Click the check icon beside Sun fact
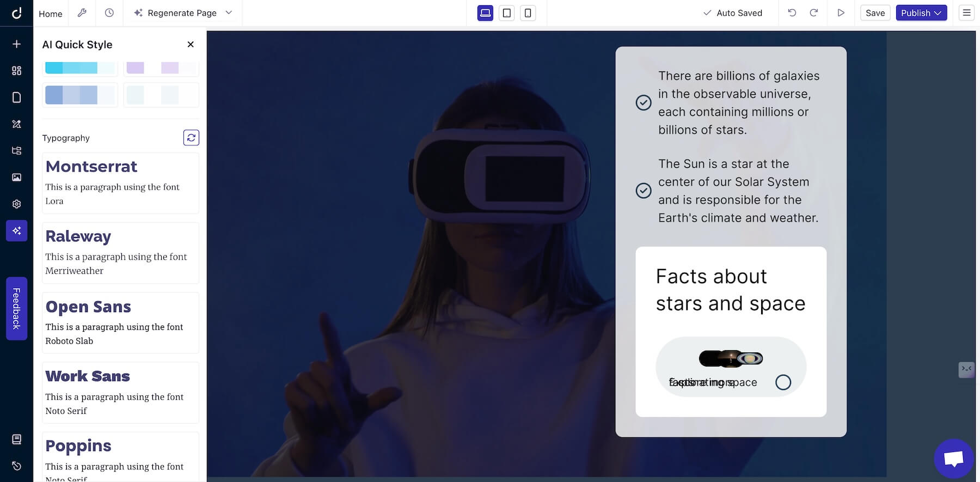This screenshot has width=980, height=482. coord(644,191)
